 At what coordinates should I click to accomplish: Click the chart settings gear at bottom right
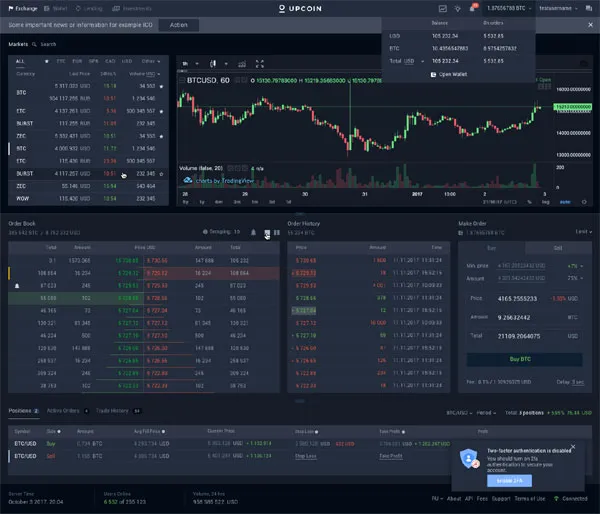coord(584,202)
